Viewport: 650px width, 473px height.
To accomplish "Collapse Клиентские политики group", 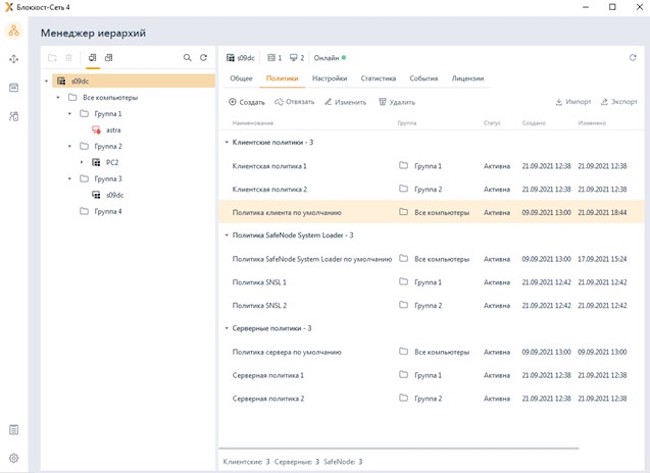I will [x=225, y=142].
